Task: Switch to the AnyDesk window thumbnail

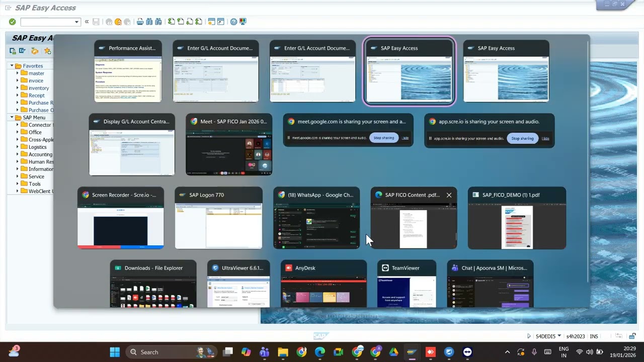Action: coord(324,284)
